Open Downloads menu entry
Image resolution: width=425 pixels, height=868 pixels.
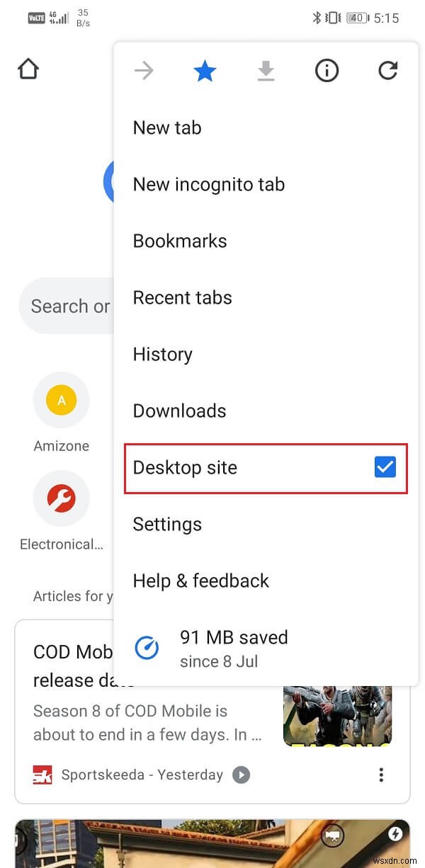(180, 411)
